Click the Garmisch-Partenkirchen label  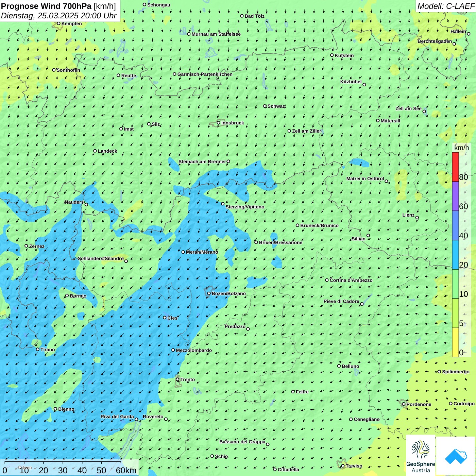[x=205, y=74]
